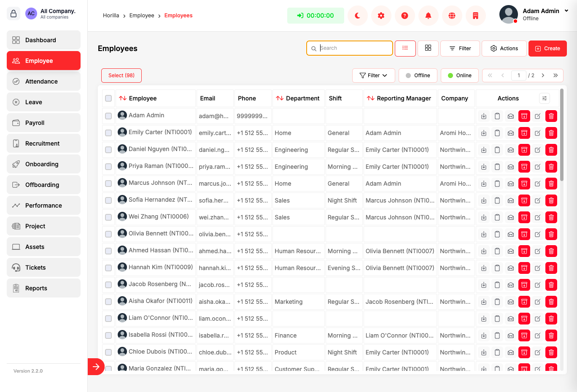
Task: Check the box for Adam Admin's row
Action: pos(108,116)
